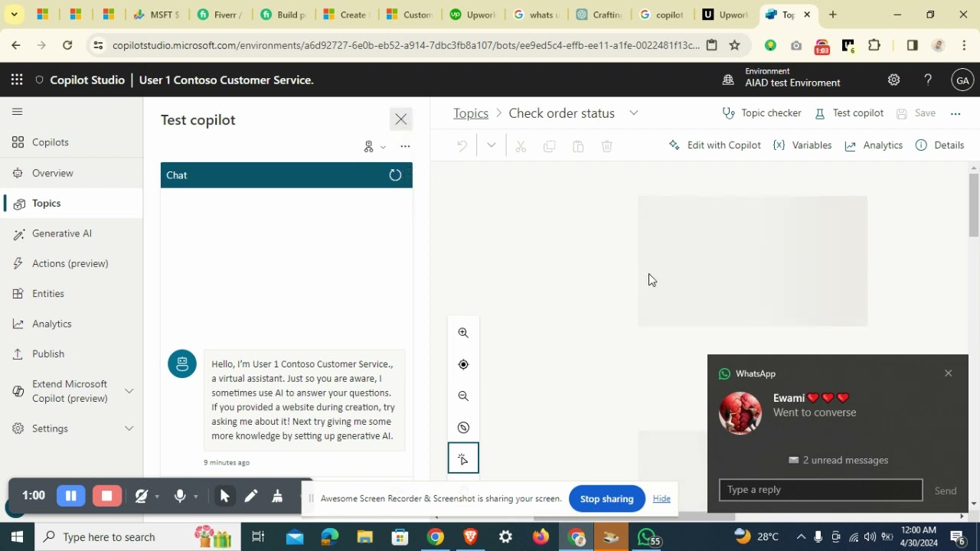Viewport: 980px width, 551px height.
Task: Go to the Topics breadcrumb link
Action: tap(471, 113)
